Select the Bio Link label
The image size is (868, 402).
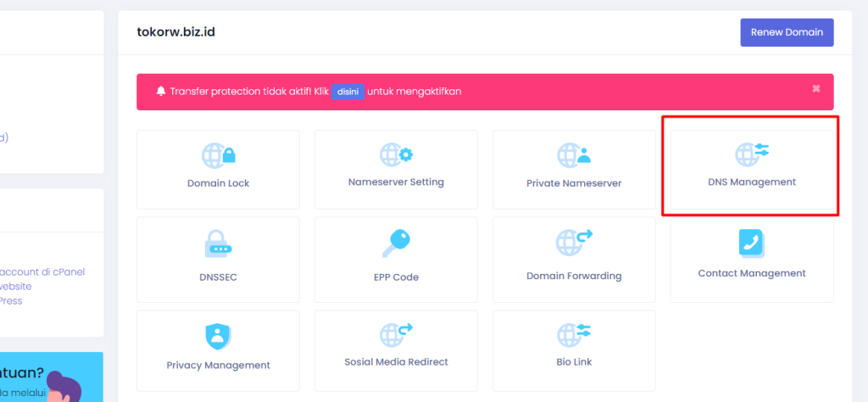point(574,362)
